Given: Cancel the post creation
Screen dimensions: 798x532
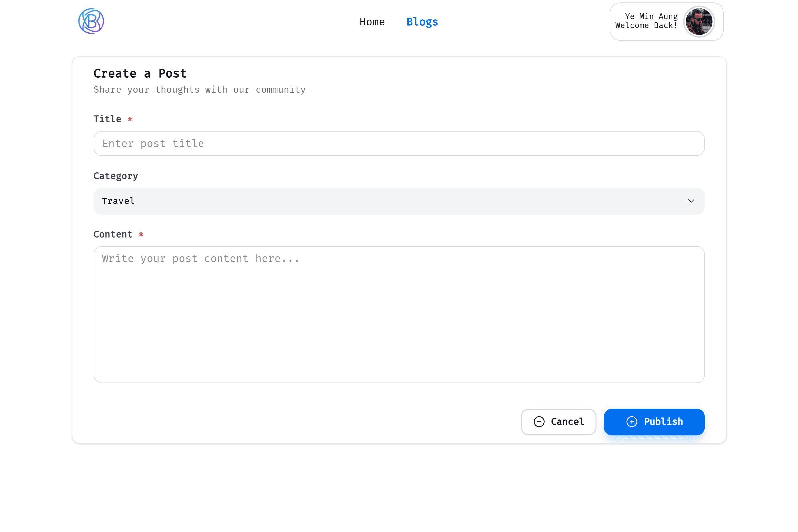Looking at the screenshot, I should tap(559, 422).
